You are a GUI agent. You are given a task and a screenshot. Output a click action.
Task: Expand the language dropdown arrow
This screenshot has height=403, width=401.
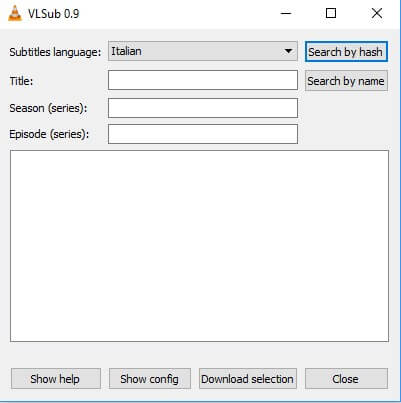[288, 51]
